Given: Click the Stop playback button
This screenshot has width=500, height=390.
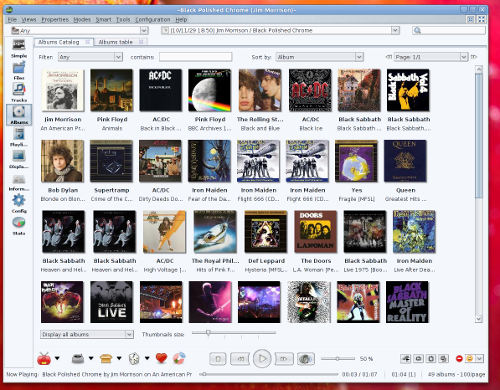Looking at the screenshot, I should click(218, 359).
